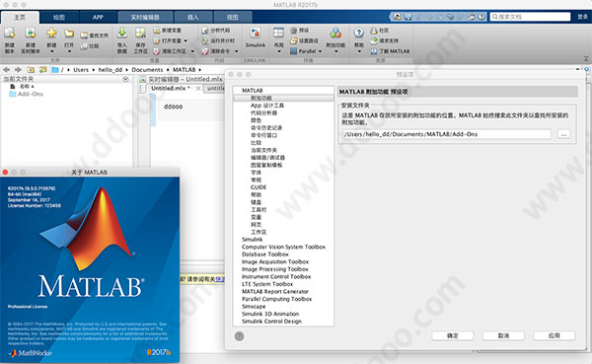
Task: Click the ... browse button for install folder
Action: point(563,134)
